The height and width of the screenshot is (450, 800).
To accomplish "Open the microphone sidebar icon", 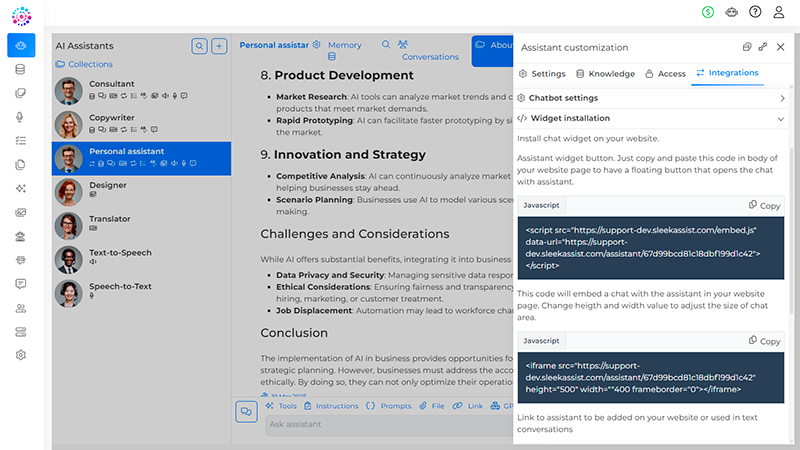I will [20, 117].
